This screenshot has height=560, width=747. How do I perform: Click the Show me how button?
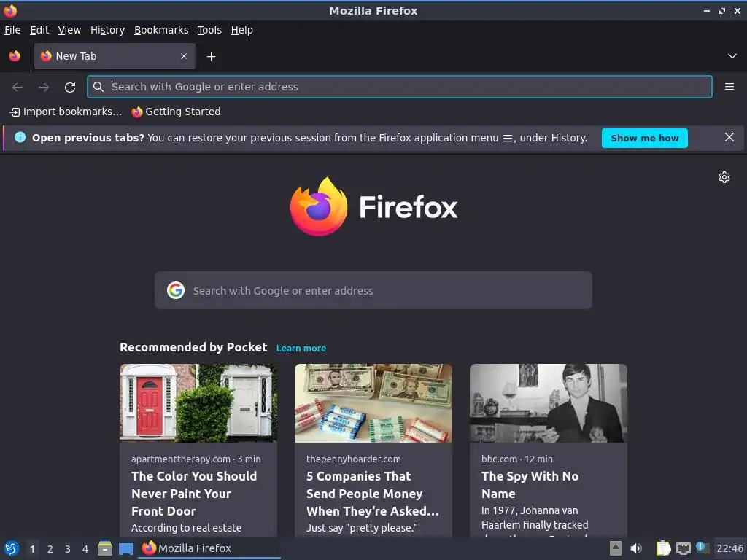click(645, 138)
